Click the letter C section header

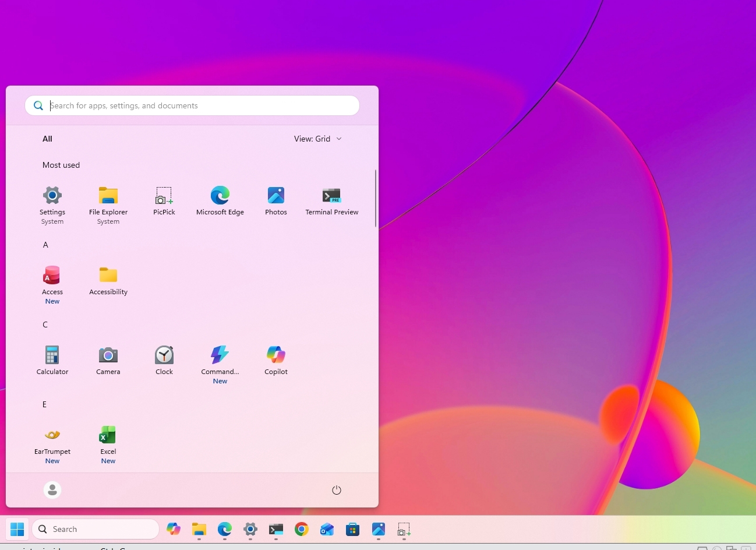coord(45,325)
